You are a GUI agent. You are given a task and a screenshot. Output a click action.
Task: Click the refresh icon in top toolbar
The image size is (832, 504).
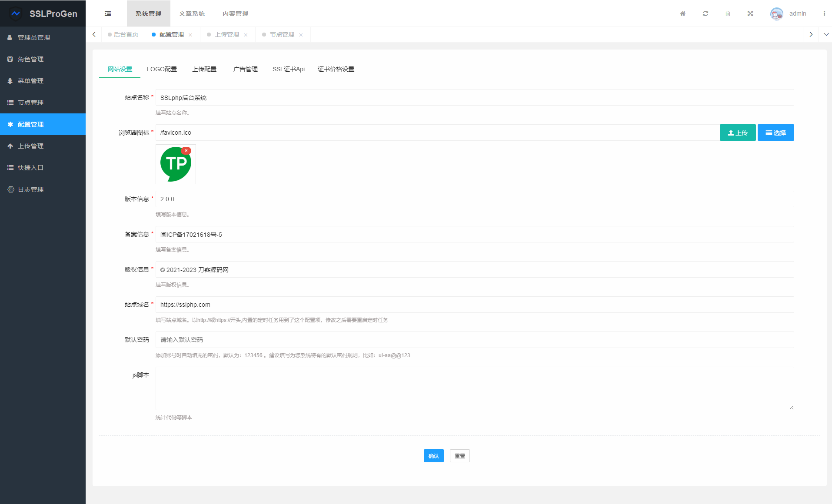point(705,13)
